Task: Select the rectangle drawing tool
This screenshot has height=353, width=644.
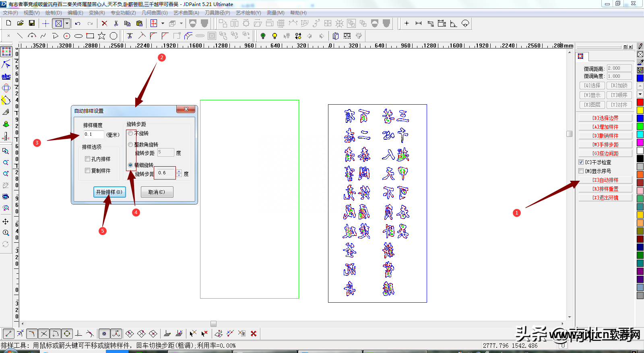Action: tap(90, 36)
